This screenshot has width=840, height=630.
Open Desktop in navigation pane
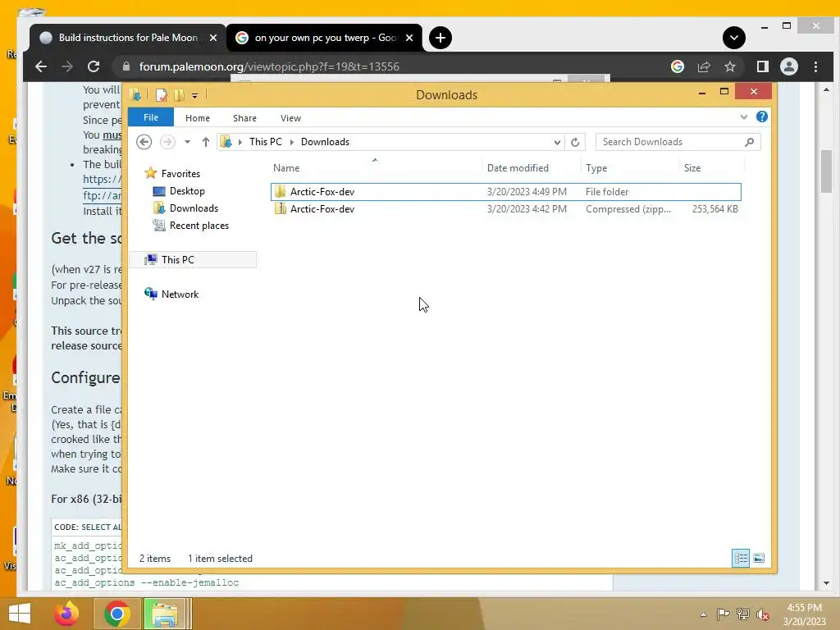click(x=187, y=191)
